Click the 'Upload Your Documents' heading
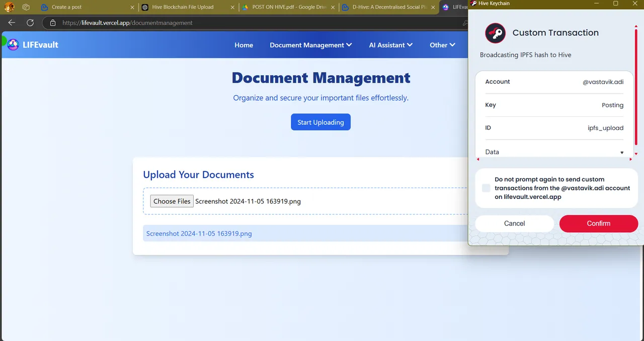Screen dimensions: 644x341 [198, 175]
